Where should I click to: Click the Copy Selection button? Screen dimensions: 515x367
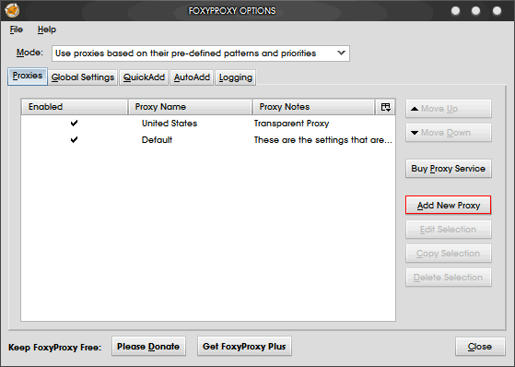point(448,253)
